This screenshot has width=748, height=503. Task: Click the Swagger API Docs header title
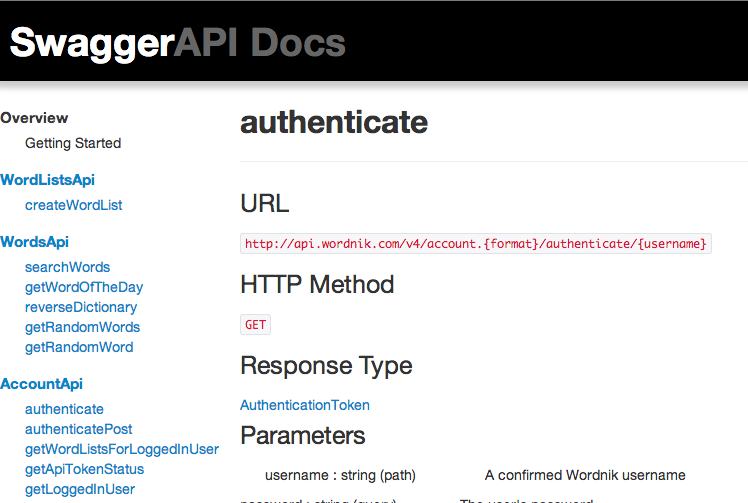pos(178,42)
